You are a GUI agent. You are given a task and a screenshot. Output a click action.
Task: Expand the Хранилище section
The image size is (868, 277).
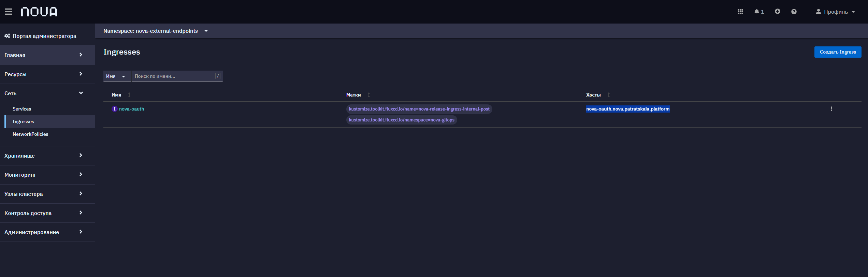tap(47, 156)
